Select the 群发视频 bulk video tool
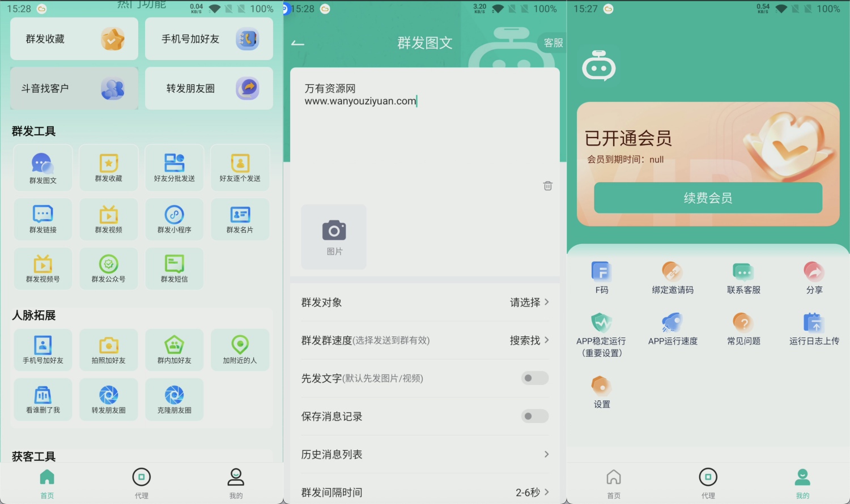The height and width of the screenshot is (504, 850). tap(108, 219)
